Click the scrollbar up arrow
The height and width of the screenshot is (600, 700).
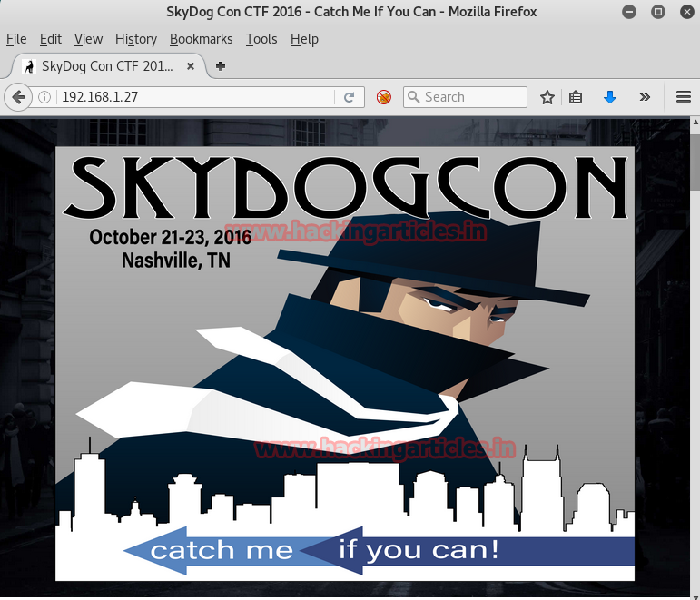tap(695, 122)
